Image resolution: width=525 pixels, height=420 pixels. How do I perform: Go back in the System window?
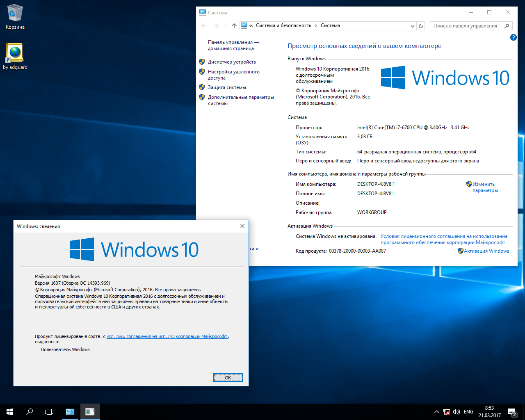click(204, 25)
